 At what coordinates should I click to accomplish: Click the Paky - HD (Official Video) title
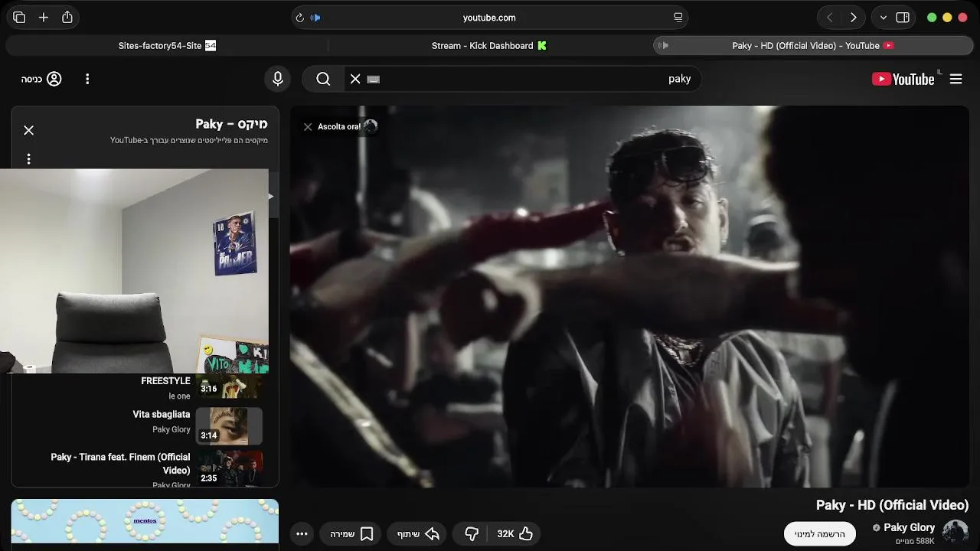coord(893,505)
